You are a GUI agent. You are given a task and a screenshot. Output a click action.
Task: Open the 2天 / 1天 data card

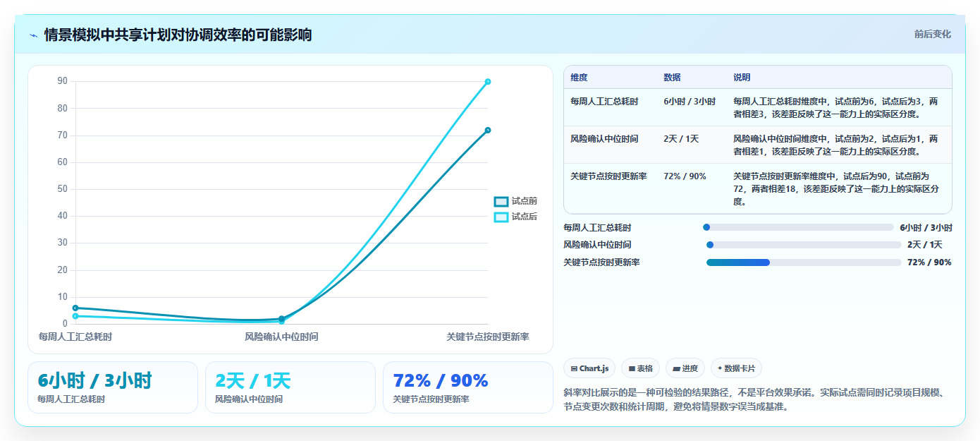click(x=290, y=387)
